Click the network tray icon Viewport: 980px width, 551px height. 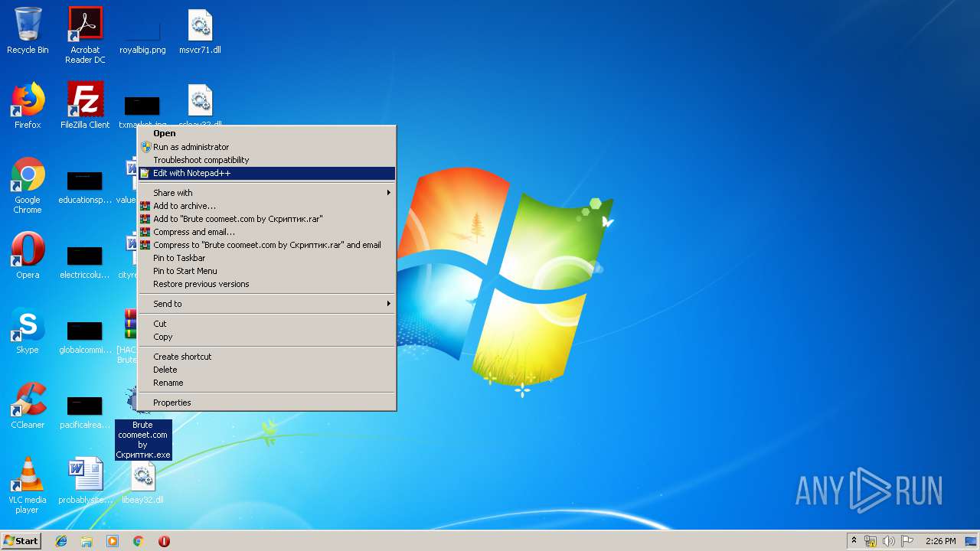(871, 541)
